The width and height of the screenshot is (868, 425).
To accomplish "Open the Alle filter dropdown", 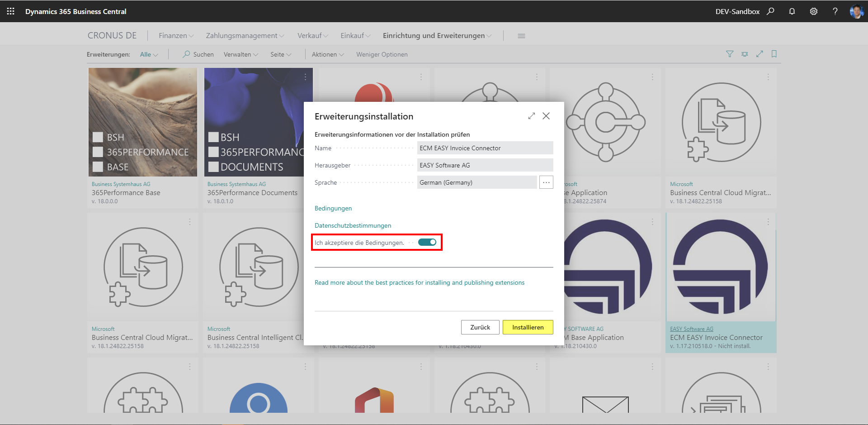I will [x=149, y=55].
